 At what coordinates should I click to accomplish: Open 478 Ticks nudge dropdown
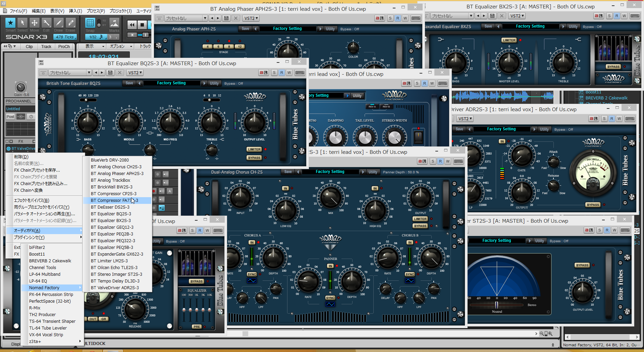tap(65, 37)
